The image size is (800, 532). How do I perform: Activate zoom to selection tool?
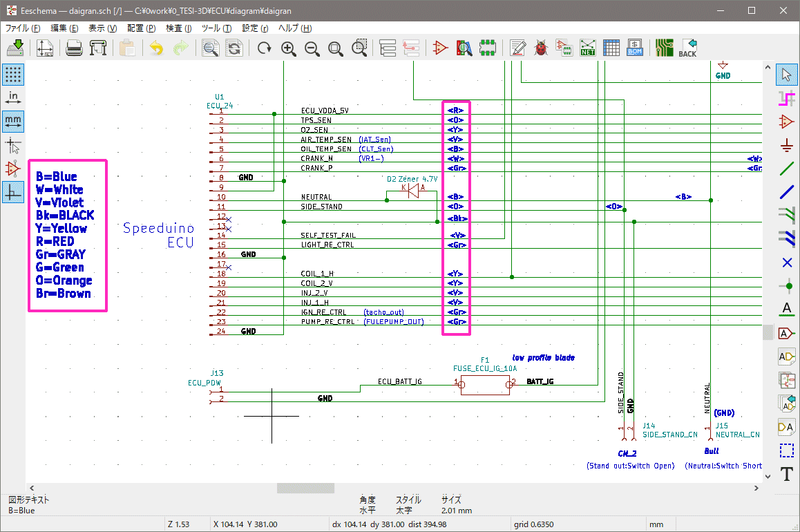click(x=359, y=48)
